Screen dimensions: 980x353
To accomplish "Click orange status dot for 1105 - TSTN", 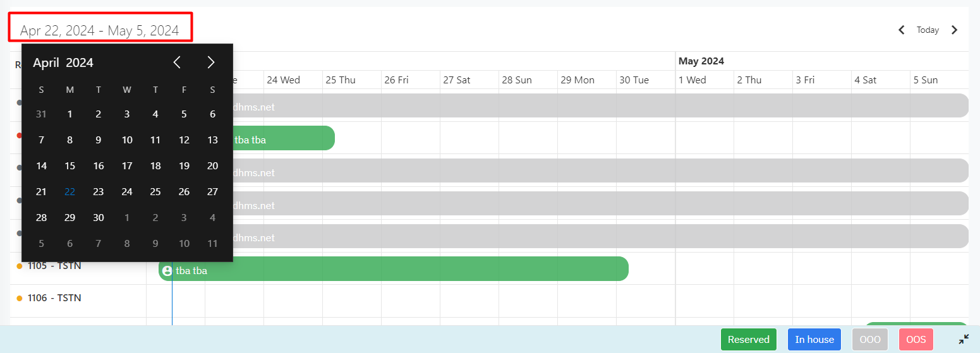I will pyautogui.click(x=20, y=266).
